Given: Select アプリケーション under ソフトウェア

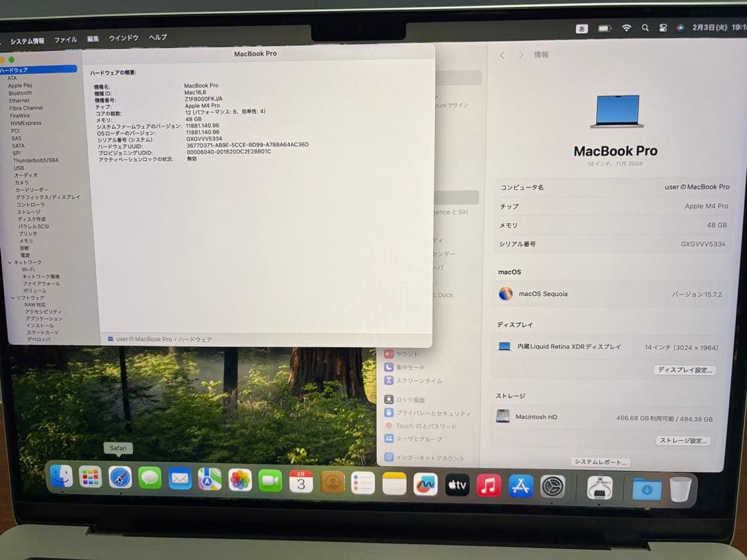Looking at the screenshot, I should (44, 319).
